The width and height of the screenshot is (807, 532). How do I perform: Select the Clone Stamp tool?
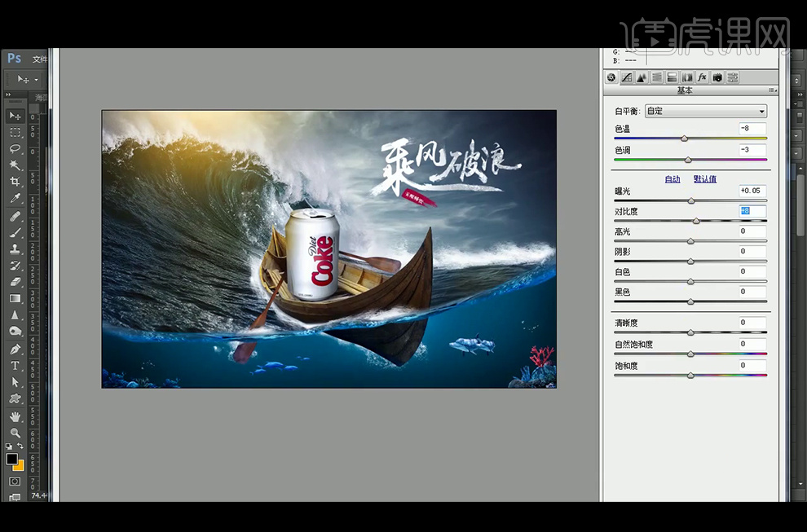tap(15, 249)
